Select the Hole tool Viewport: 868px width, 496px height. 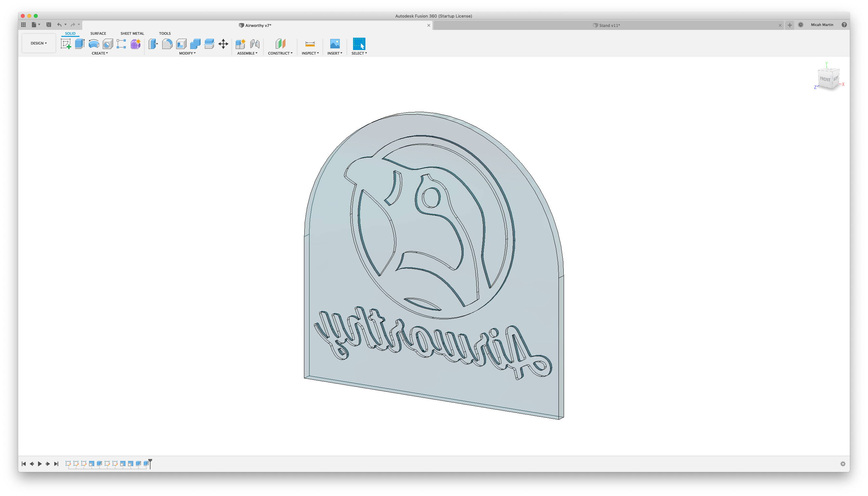(x=108, y=44)
